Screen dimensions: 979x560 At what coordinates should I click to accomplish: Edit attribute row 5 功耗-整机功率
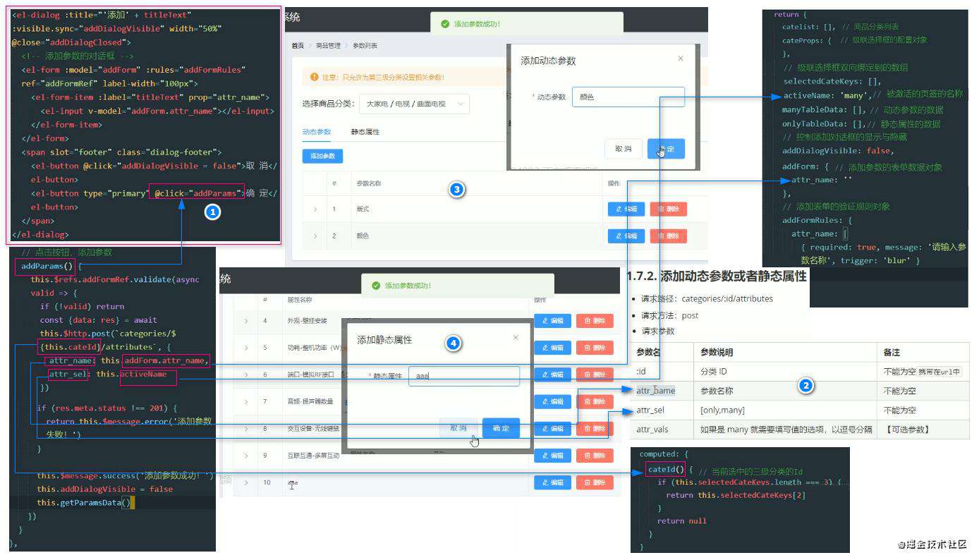pyautogui.click(x=552, y=348)
